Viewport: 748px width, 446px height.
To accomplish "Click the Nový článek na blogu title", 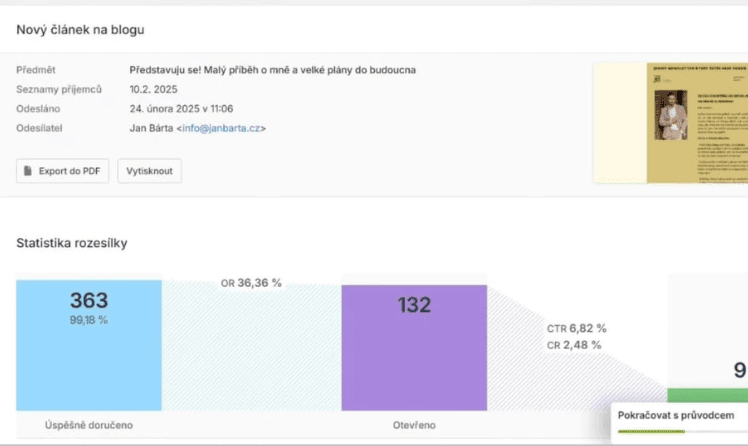I will 81,29.
